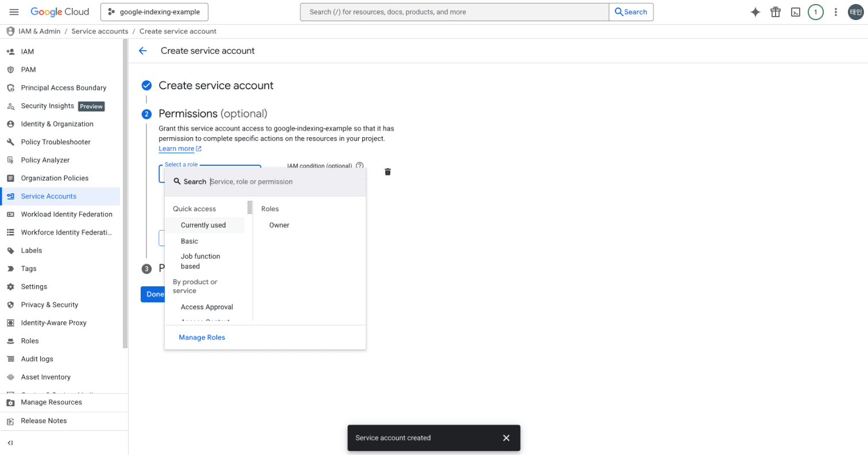
Task: Select the Basic role category
Action: [205, 241]
